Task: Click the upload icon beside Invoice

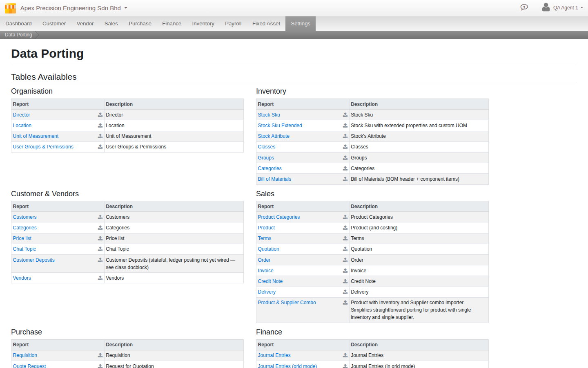Action: [345, 271]
